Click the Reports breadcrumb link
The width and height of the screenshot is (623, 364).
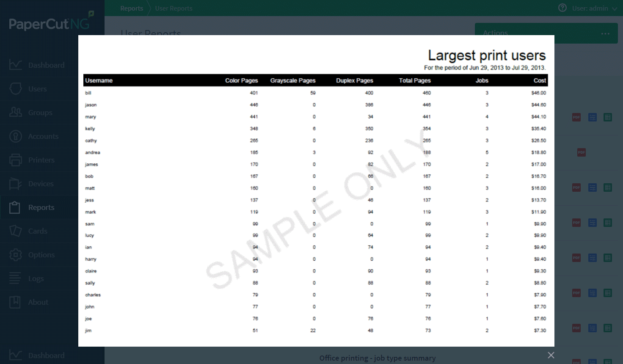132,8
